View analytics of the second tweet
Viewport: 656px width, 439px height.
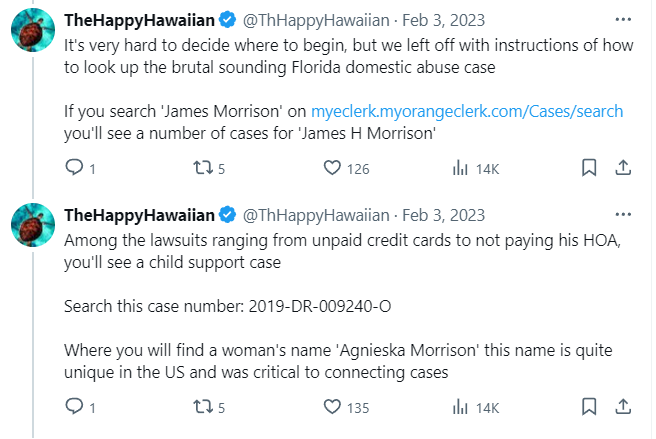click(461, 407)
